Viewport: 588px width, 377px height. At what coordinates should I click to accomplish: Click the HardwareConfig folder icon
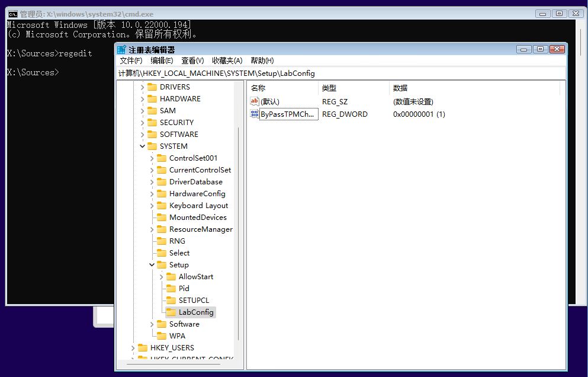click(161, 194)
